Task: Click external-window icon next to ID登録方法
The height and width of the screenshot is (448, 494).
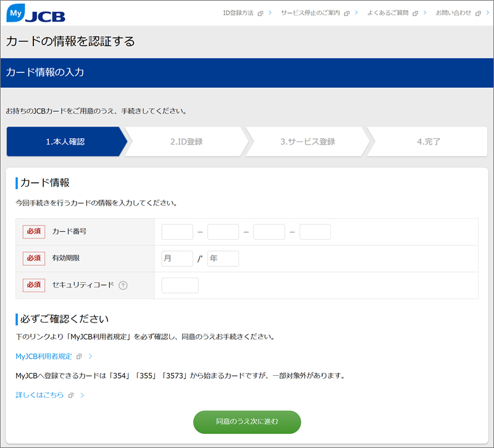Action: 260,14
